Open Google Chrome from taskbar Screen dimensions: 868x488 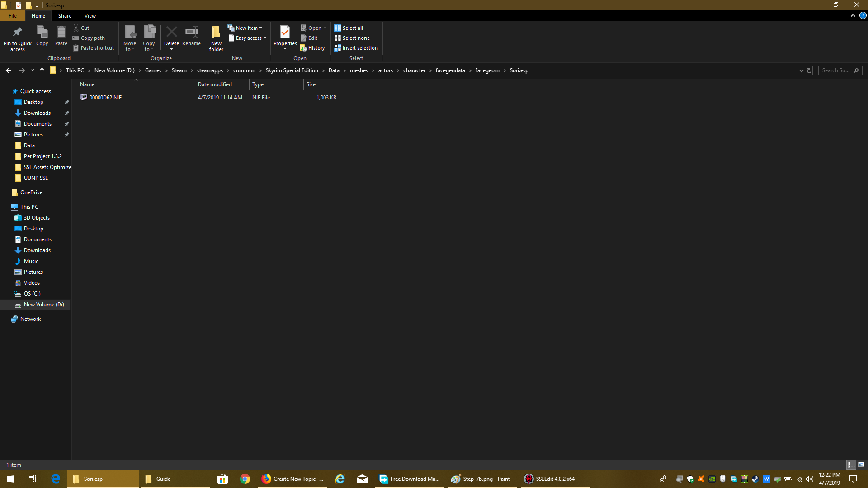point(245,479)
